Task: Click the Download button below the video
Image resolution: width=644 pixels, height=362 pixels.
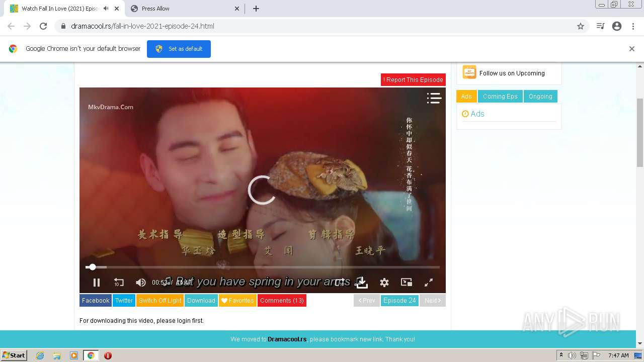Action: point(201,301)
